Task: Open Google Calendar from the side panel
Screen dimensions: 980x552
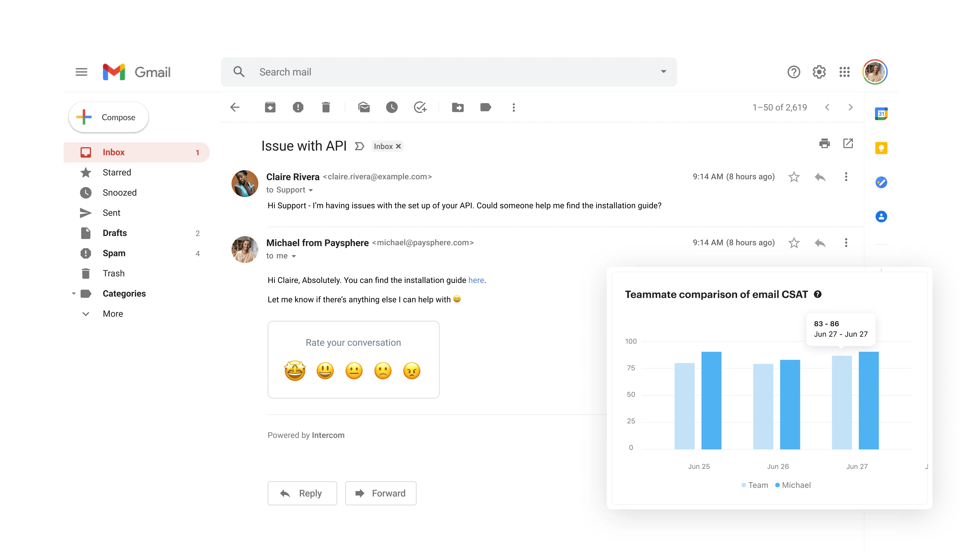Action: [x=881, y=114]
